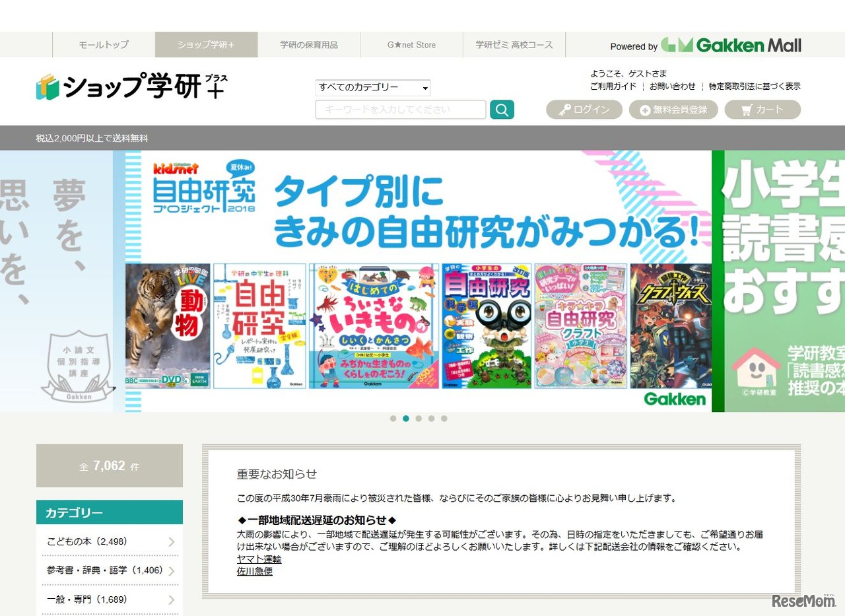Open the ヤマト運輸 link
Viewport: 845px width, 616px height.
pos(259,559)
